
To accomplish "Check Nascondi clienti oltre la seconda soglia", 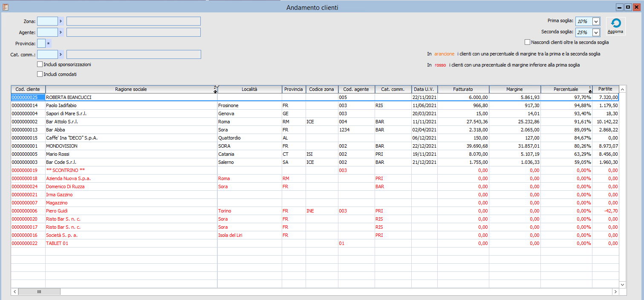I will coord(528,42).
